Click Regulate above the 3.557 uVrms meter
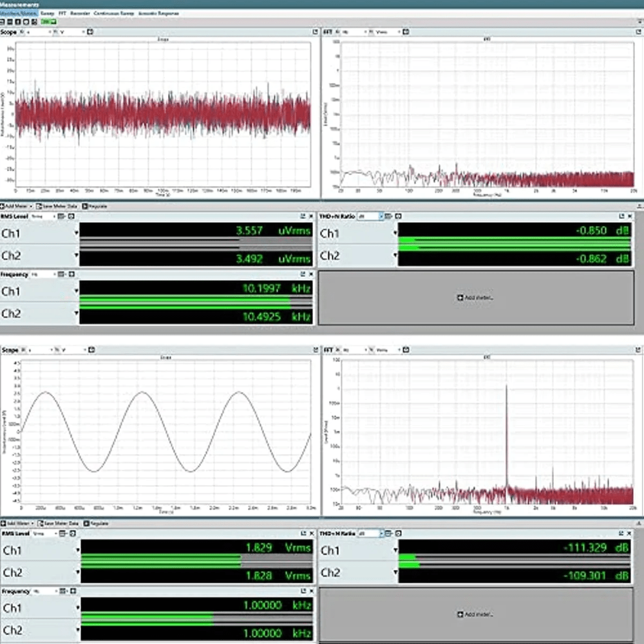The image size is (644, 644). [x=95, y=207]
